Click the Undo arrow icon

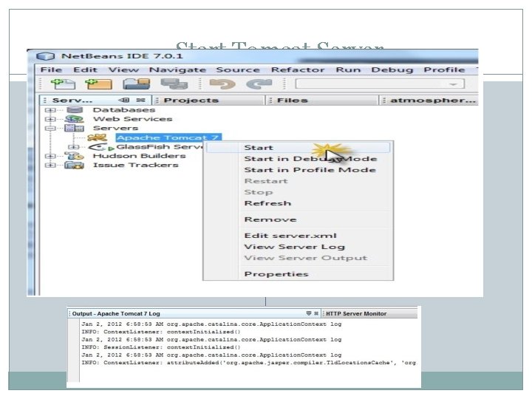pos(222,83)
